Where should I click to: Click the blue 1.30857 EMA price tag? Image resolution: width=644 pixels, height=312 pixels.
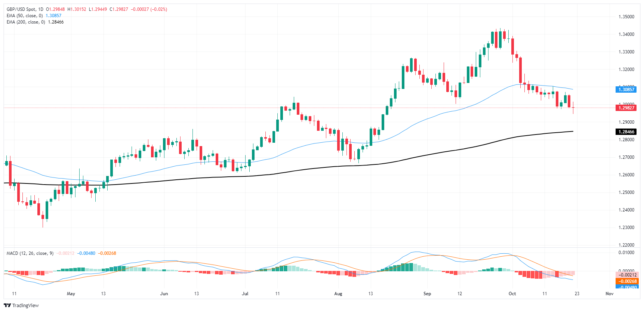(626, 89)
